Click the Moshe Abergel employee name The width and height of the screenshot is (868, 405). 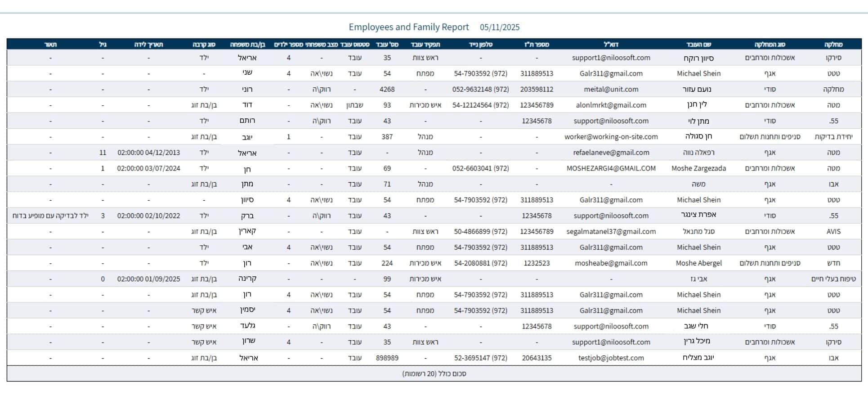(698, 263)
